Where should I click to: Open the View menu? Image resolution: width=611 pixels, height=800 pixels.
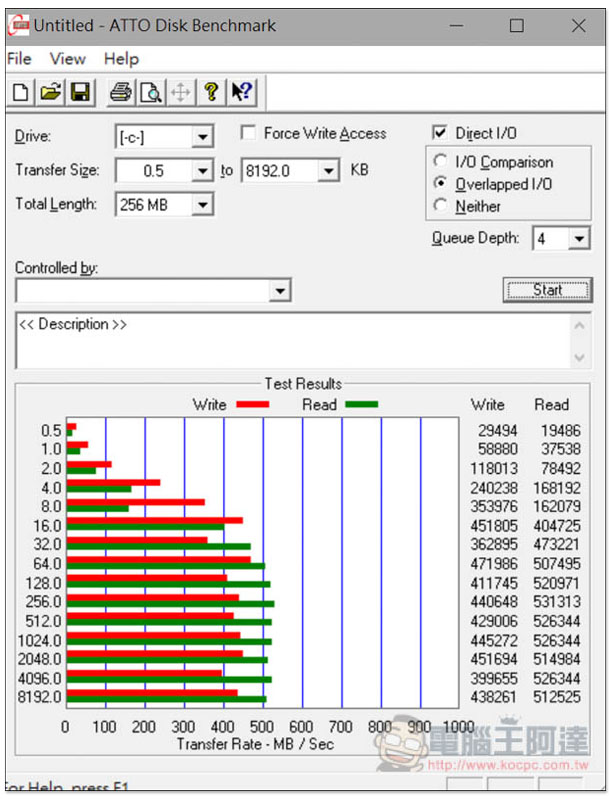coord(67,59)
